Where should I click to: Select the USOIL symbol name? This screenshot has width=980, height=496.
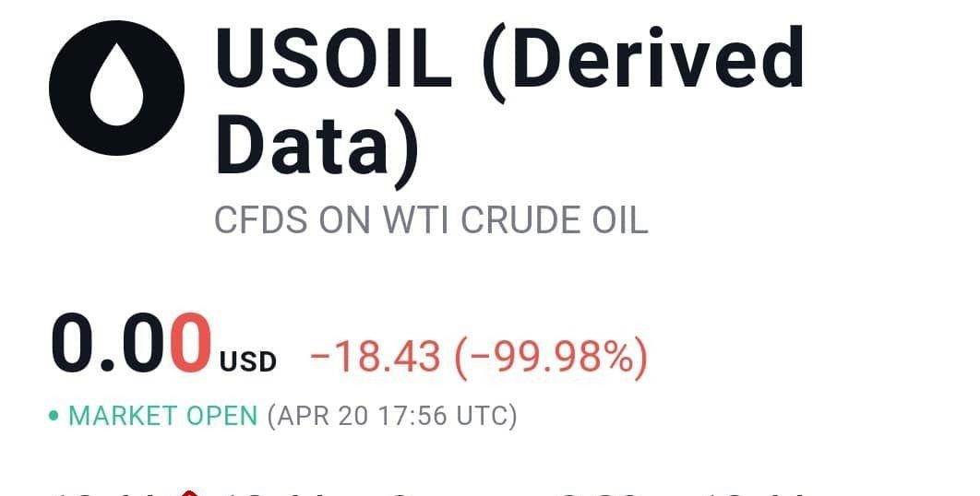click(x=334, y=57)
